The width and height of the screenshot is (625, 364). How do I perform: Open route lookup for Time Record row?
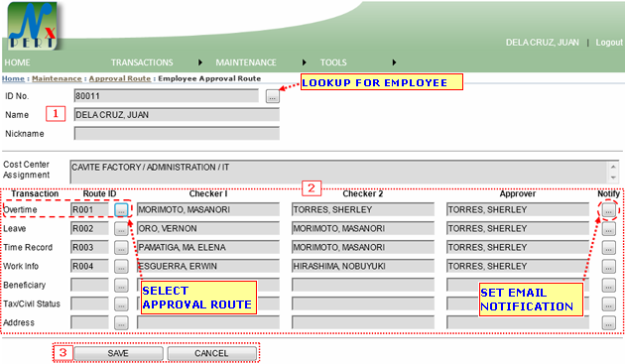(x=121, y=247)
